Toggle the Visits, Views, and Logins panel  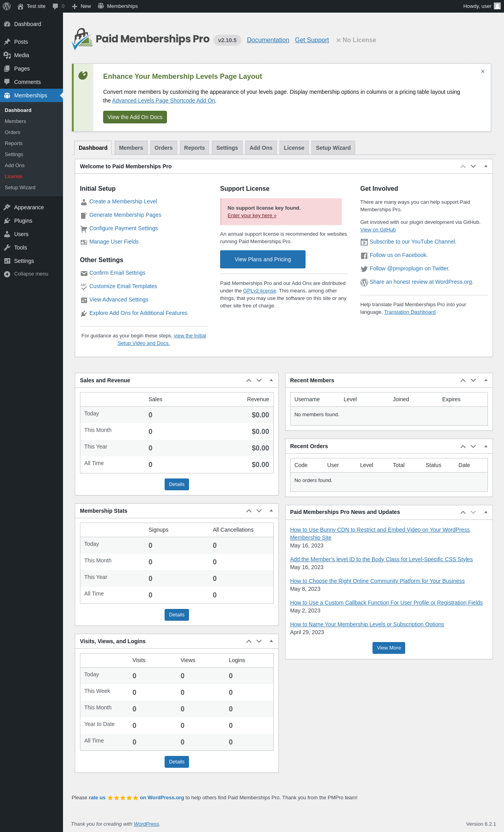coord(271,641)
